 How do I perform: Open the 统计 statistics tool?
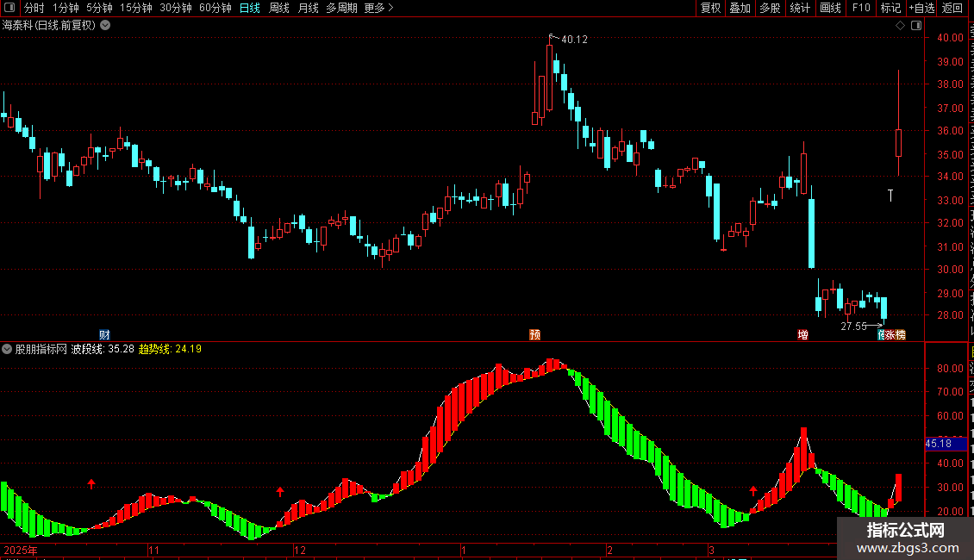[800, 8]
